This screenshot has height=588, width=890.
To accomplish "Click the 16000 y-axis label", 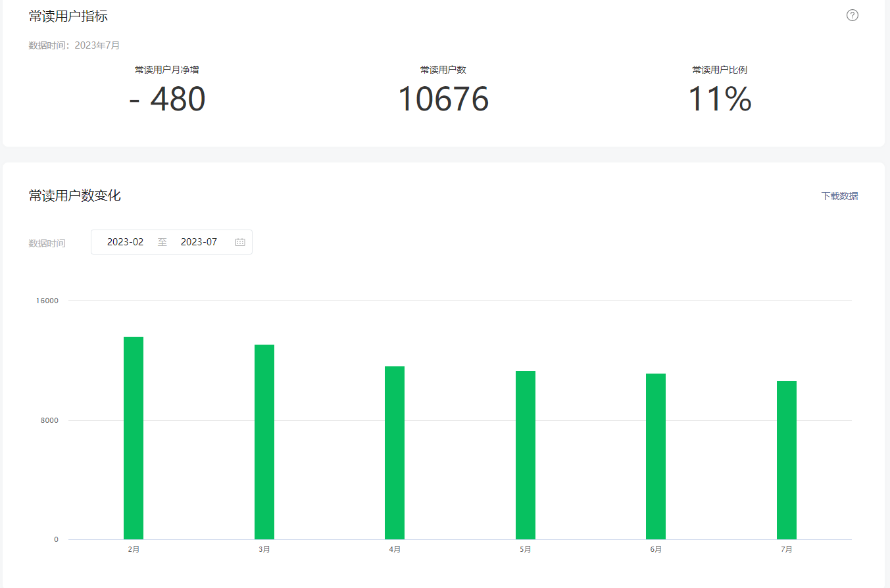I will point(48,301).
